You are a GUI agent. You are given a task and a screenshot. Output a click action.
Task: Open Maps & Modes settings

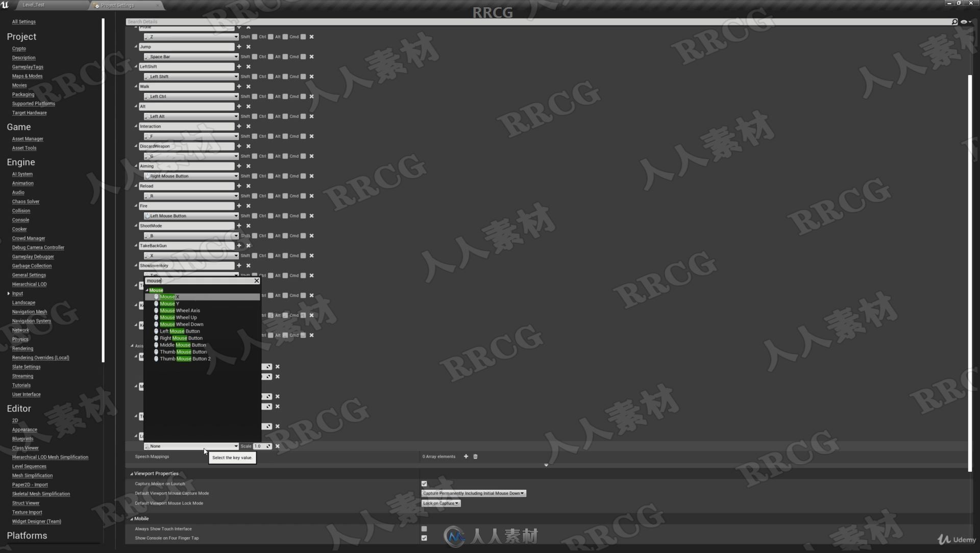(27, 76)
